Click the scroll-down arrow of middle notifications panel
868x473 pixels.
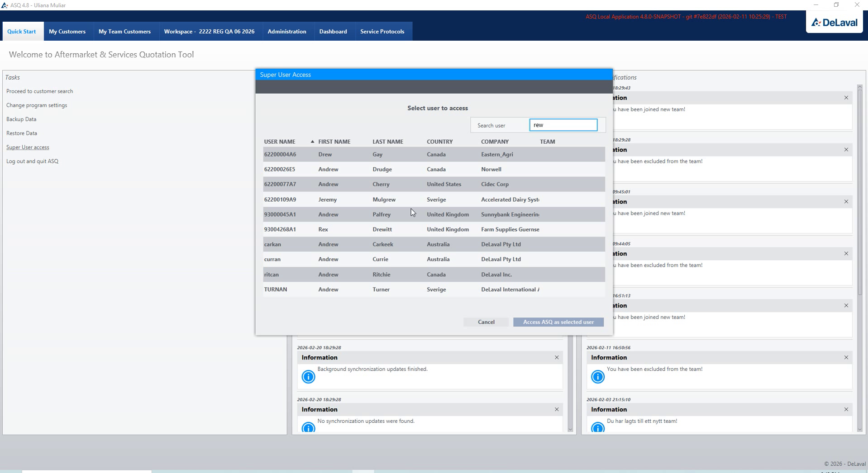point(570,429)
